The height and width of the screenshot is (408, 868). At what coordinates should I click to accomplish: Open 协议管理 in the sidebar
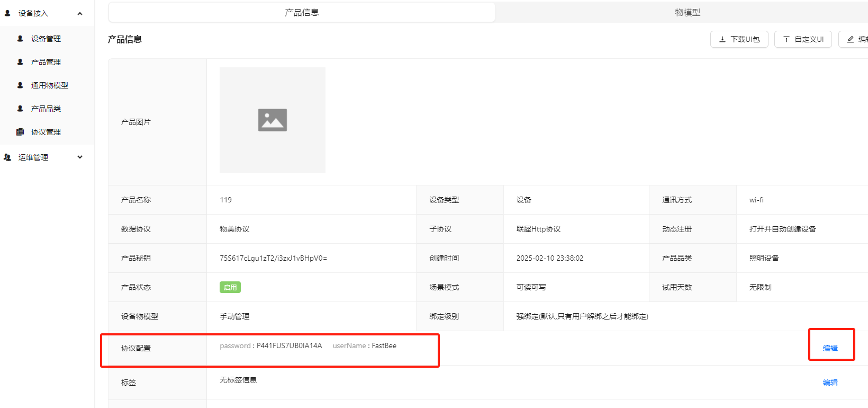click(x=46, y=132)
